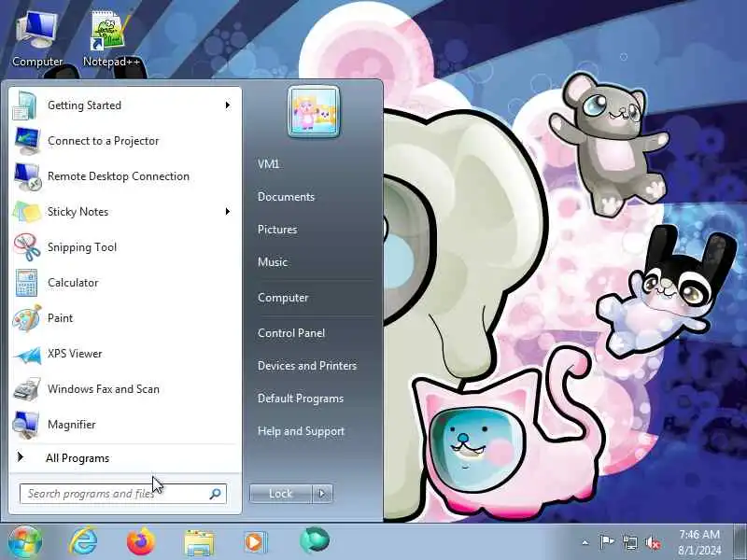Click the muted volume tray icon
Image resolution: width=747 pixels, height=560 pixels.
(653, 542)
